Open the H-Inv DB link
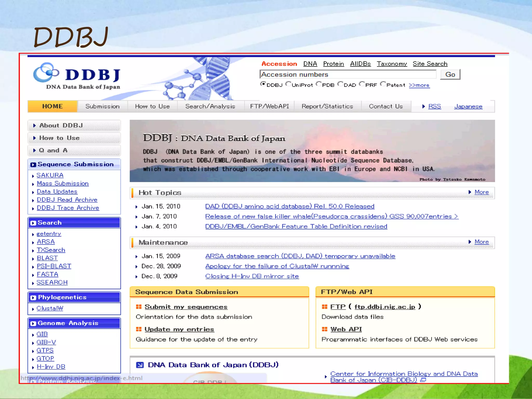Screen dimensions: 532x399 [51, 367]
